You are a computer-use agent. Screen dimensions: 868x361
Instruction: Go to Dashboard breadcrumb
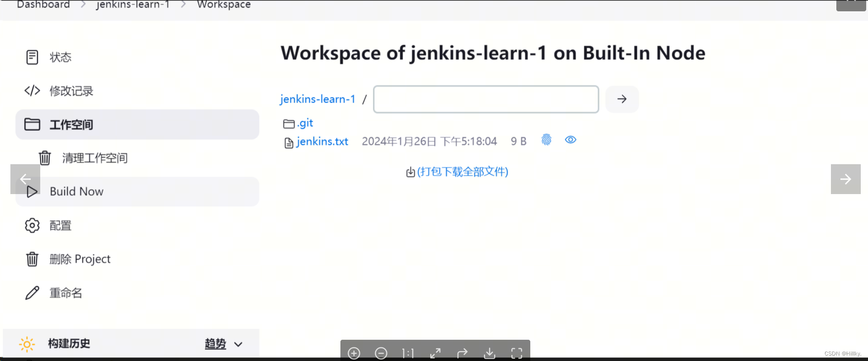point(43,5)
